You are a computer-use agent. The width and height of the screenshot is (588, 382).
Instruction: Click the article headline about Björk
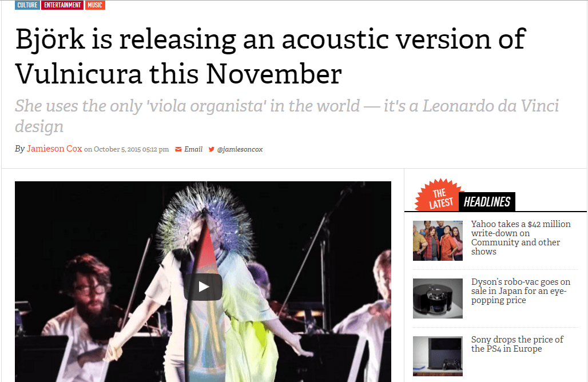click(271, 56)
